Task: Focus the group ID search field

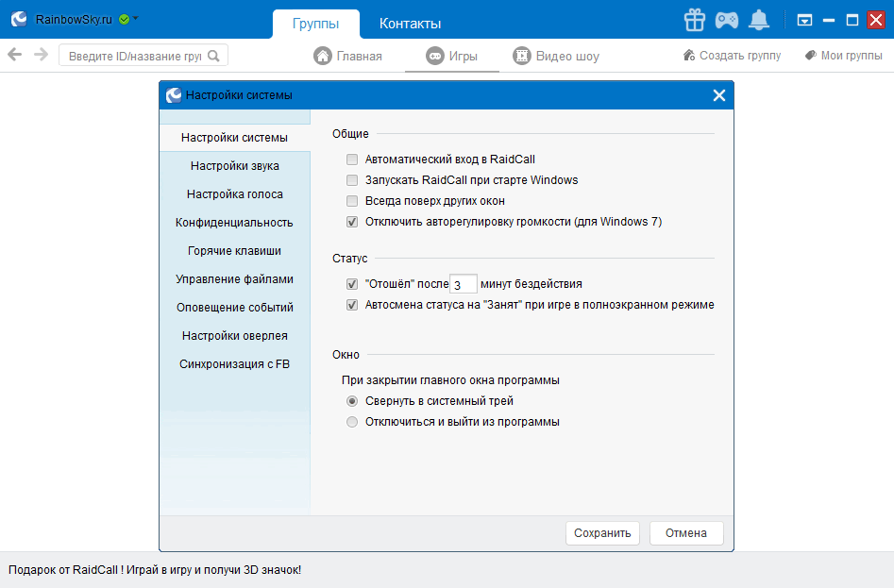Action: point(143,56)
